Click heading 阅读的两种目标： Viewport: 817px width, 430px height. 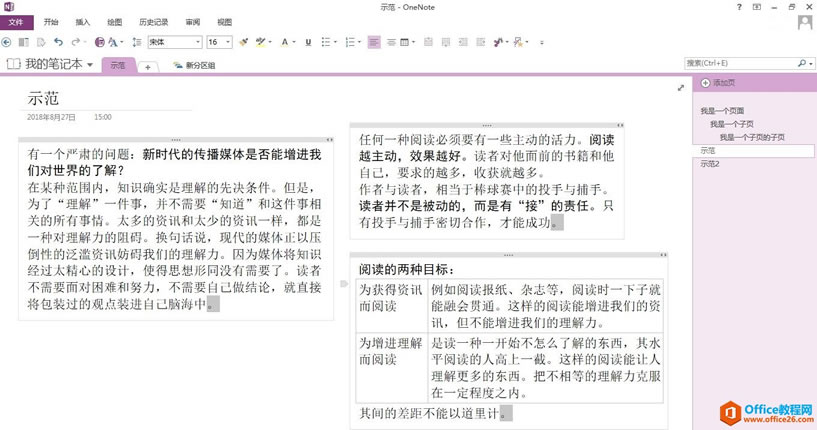pos(407,269)
